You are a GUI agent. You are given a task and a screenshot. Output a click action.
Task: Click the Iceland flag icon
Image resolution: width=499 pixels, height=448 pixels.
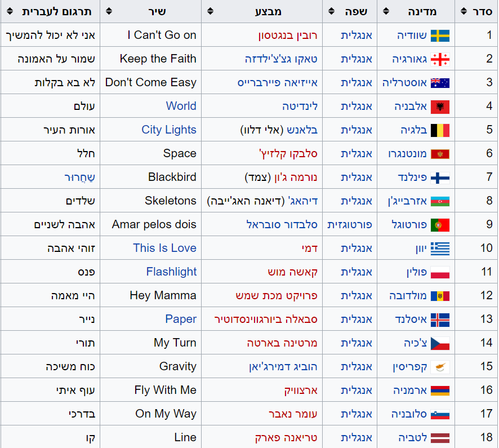[x=440, y=320]
